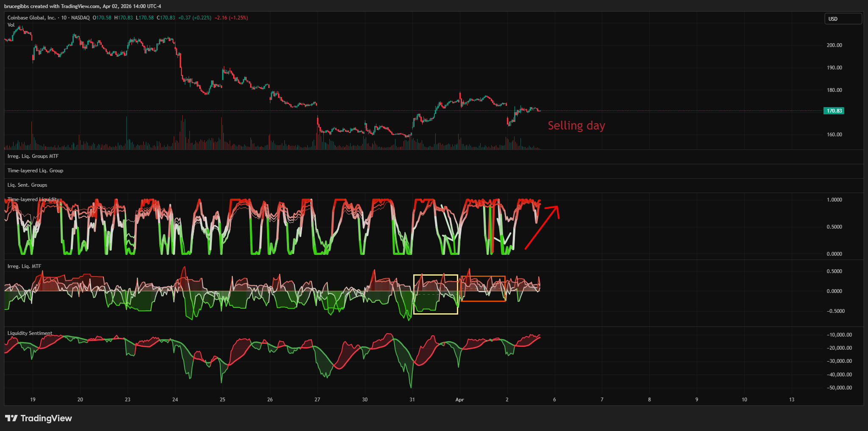Select the Liquidity Sentiment indicator label
Viewport: 868px width, 431px height.
[30, 333]
